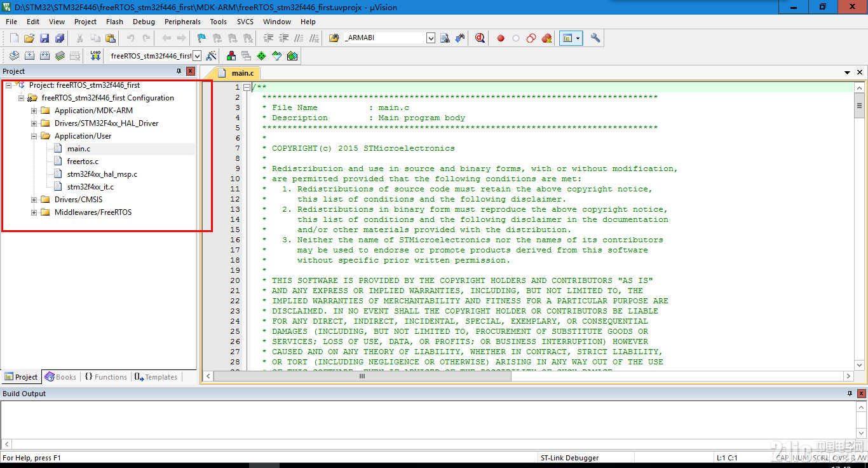Select stm32f4xx_it.c in the tree

[x=90, y=186]
